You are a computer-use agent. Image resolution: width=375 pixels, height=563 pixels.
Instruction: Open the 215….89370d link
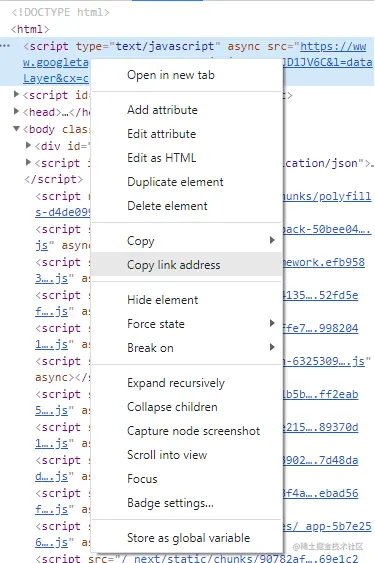[x=320, y=427]
